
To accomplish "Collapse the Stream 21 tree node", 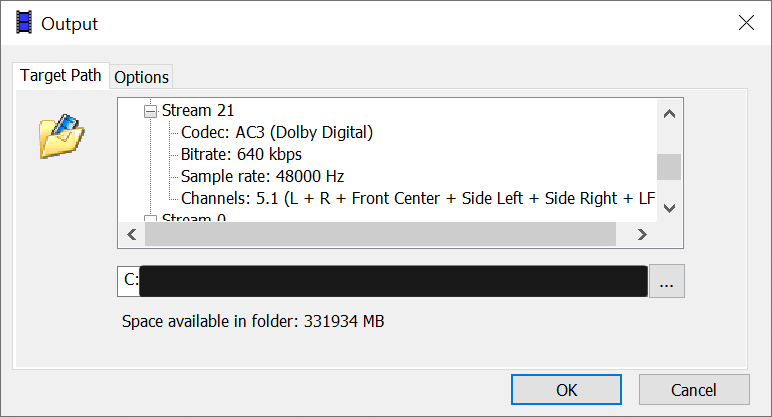I will (x=150, y=110).
